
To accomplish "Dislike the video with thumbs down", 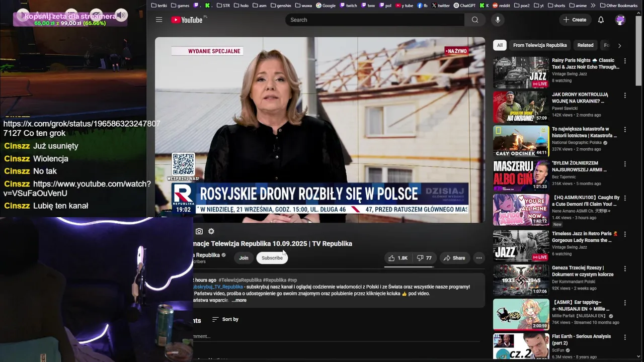I will (x=424, y=258).
